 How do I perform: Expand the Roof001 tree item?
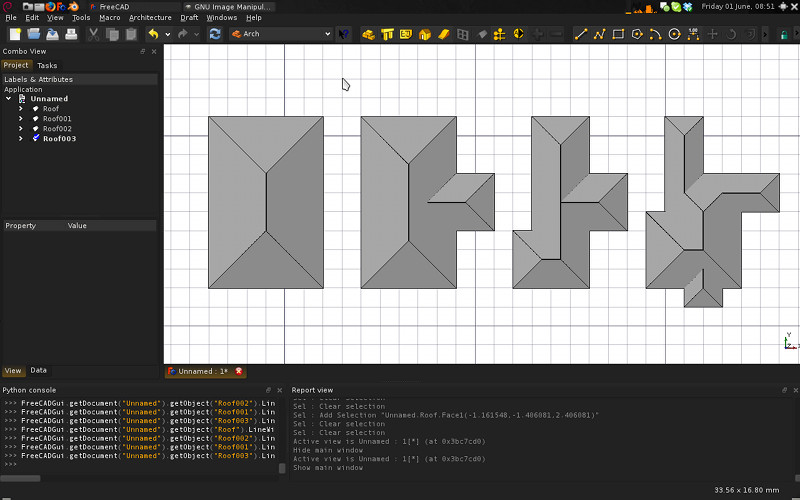(x=20, y=119)
